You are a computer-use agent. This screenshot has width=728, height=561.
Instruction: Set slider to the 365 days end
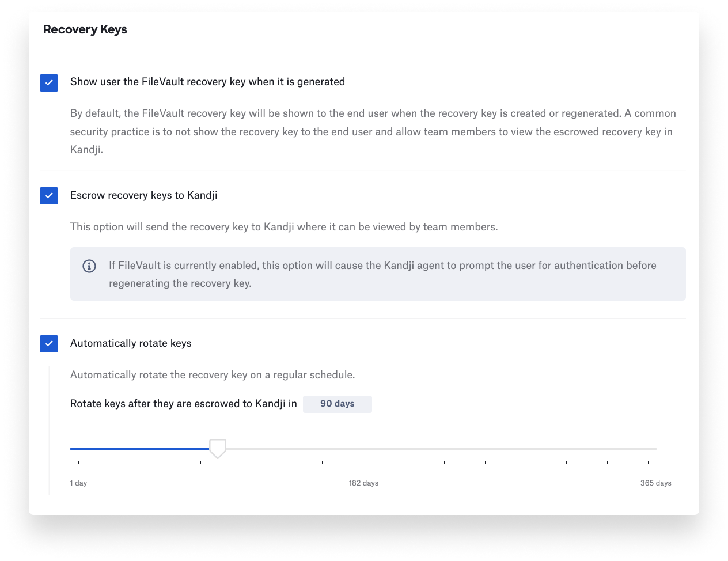654,449
